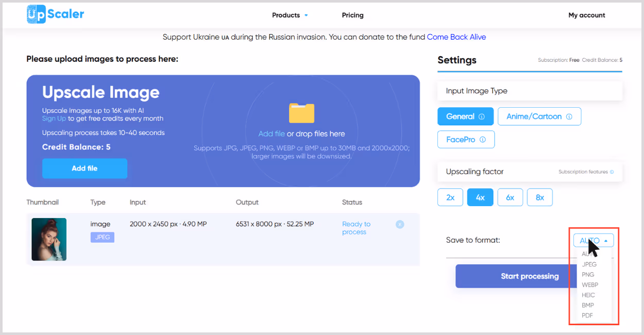The height and width of the screenshot is (335, 644).
Task: Choose the 8x upscaling factor
Action: click(x=540, y=197)
